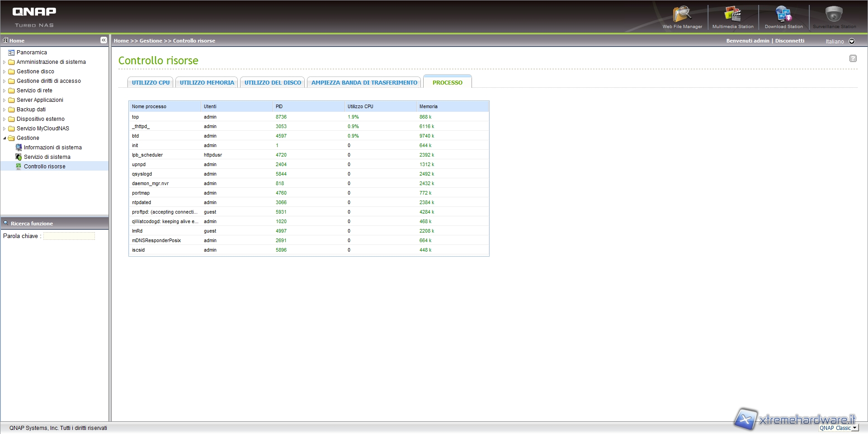Open Ampiezza Banda di Trasferimento tab
The width and height of the screenshot is (868, 434).
(x=364, y=83)
